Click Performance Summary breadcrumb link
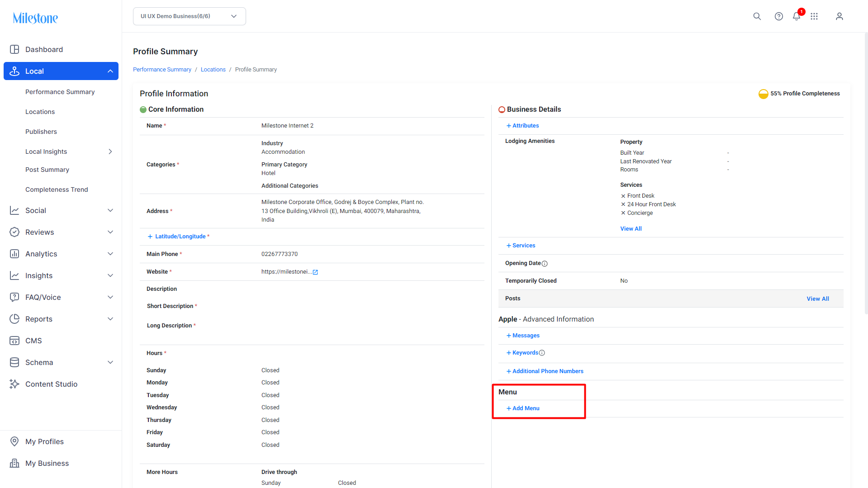This screenshot has height=488, width=868. pyautogui.click(x=162, y=70)
